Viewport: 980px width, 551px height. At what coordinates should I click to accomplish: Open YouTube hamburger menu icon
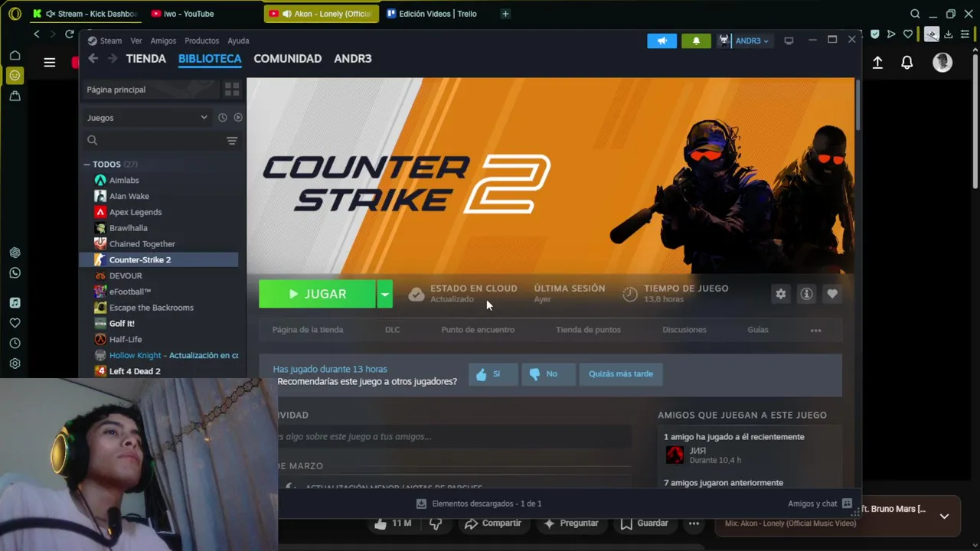pos(50,63)
